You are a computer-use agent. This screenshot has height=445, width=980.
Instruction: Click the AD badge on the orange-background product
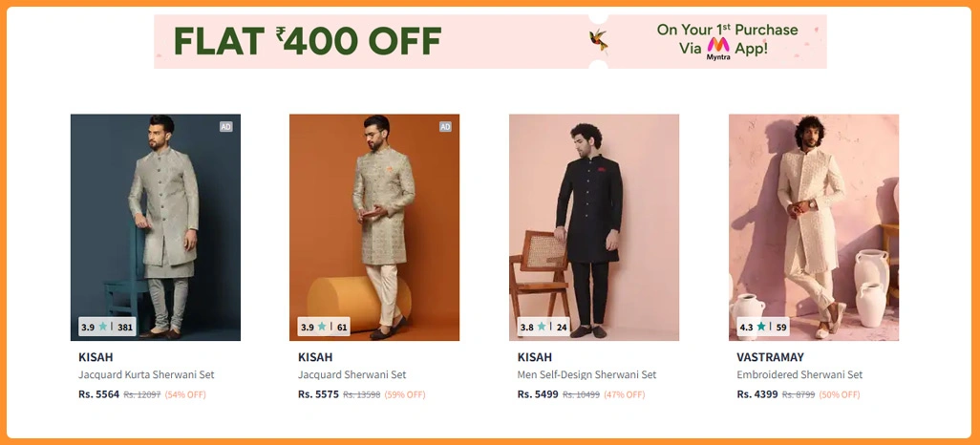(445, 126)
